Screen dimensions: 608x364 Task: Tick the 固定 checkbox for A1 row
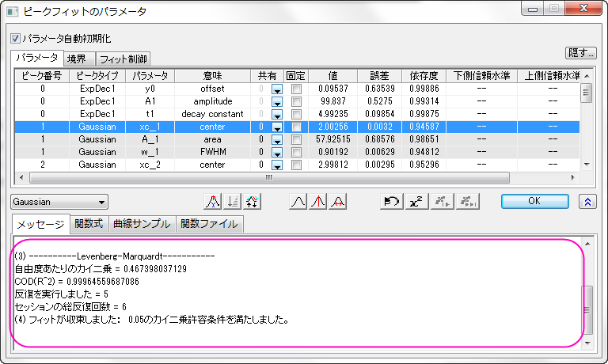(x=296, y=101)
